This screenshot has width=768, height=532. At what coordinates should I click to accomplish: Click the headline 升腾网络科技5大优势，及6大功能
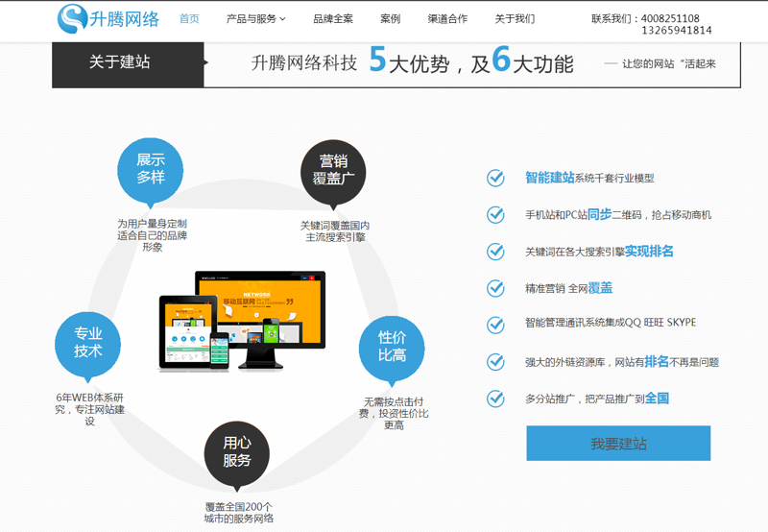(x=412, y=60)
